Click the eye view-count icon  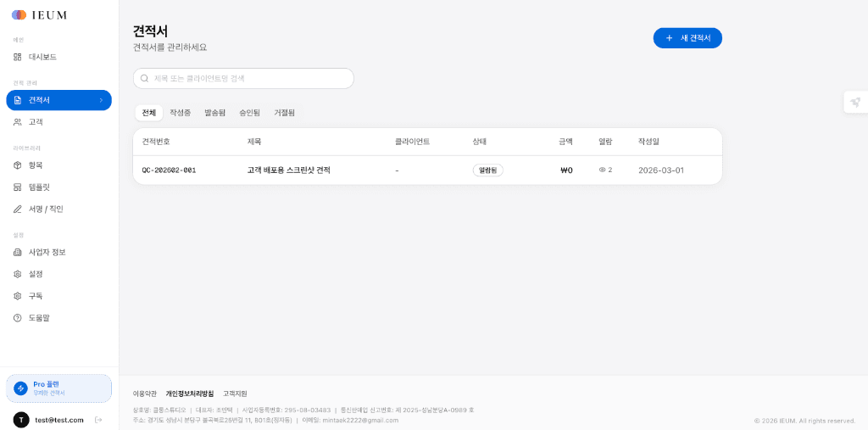tap(603, 170)
